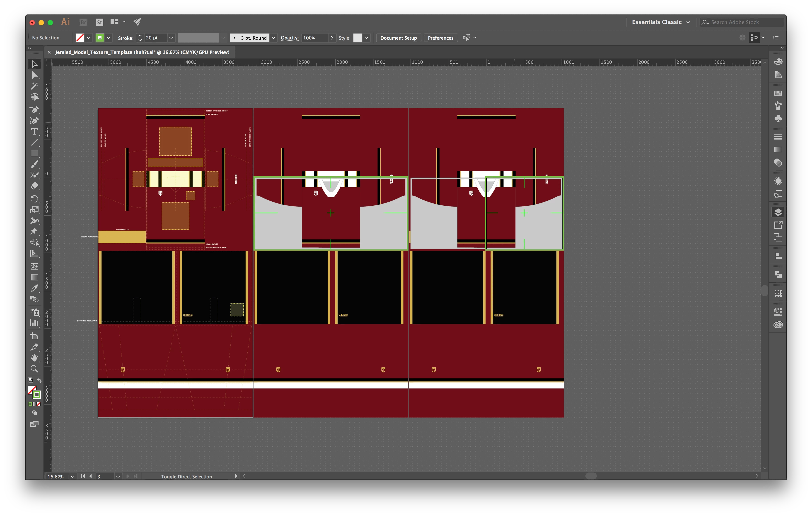The image size is (812, 516).
Task: Open the stroke weight dropdown
Action: [x=171, y=38]
